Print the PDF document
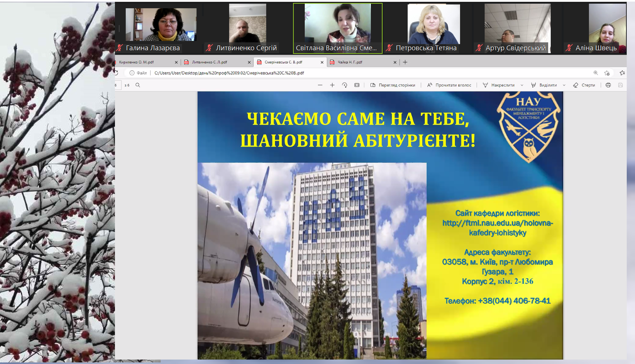635x364 pixels. click(608, 85)
